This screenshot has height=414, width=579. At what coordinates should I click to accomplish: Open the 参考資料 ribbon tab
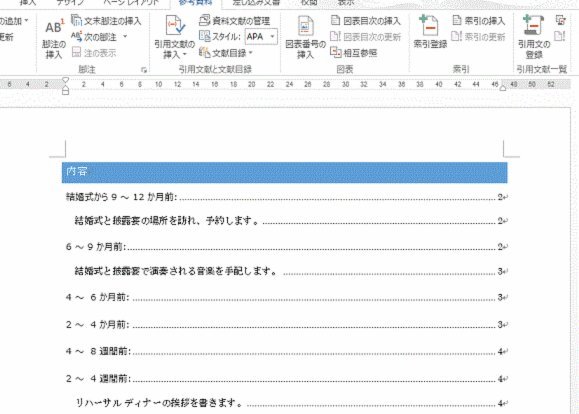click(x=196, y=3)
